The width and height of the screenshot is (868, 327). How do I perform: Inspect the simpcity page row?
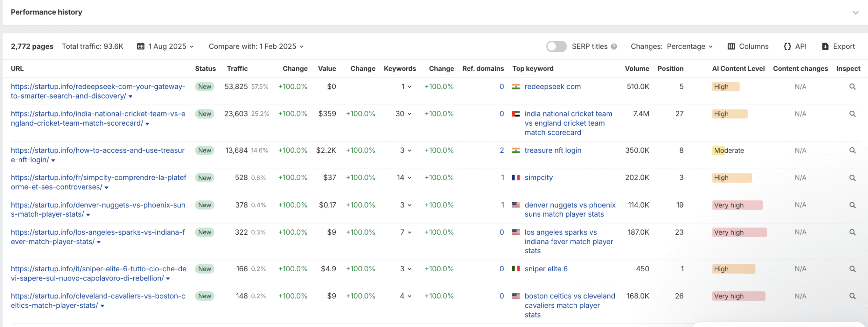pos(852,178)
